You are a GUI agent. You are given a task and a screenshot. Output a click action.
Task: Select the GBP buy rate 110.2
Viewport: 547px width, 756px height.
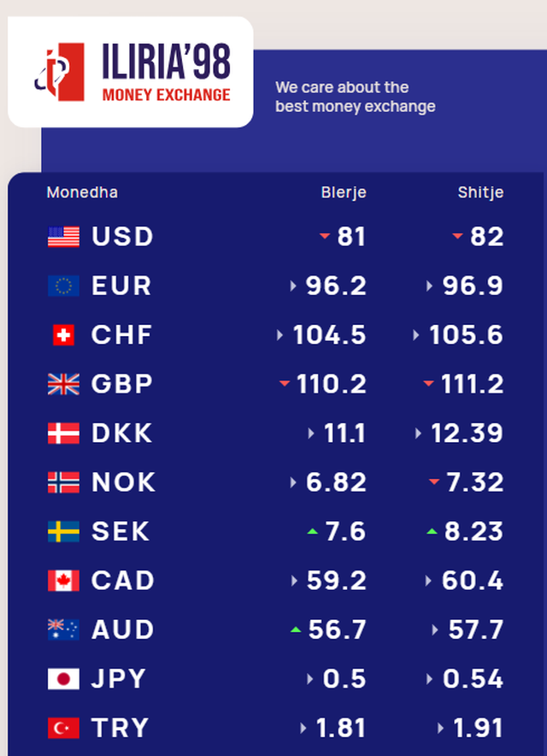click(332, 385)
